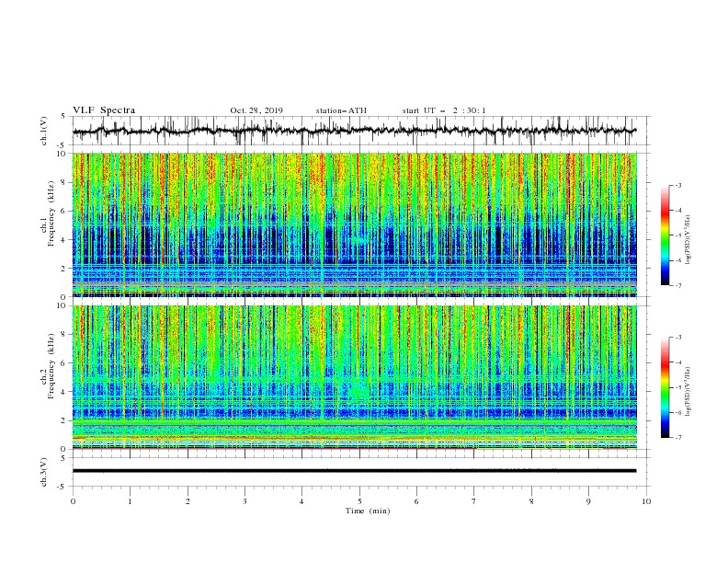Click the "ch.3(V)" axis label
The image size is (728, 563).
coord(44,472)
